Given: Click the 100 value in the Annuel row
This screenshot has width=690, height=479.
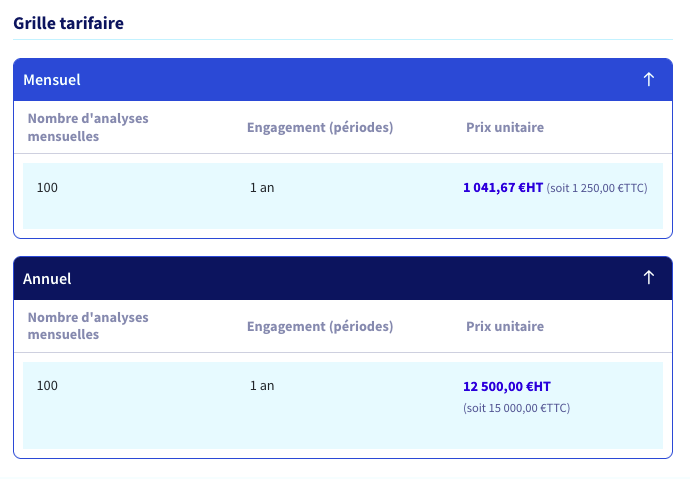Looking at the screenshot, I should [47, 386].
